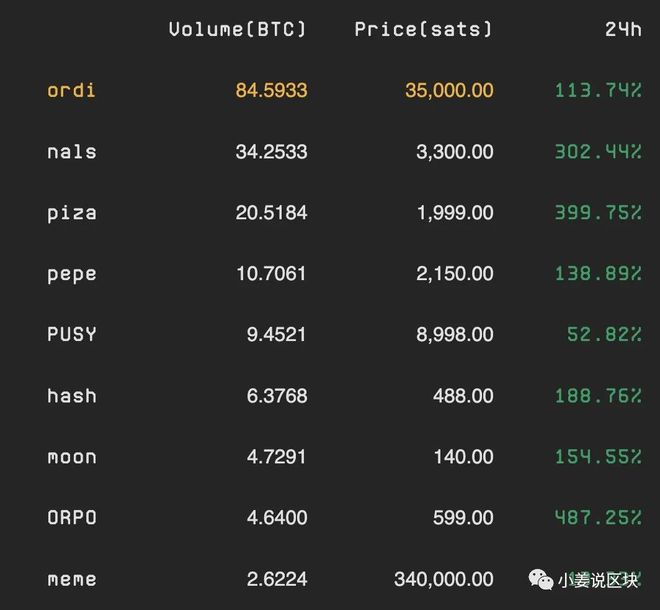Click the 24h column header
Image resolution: width=660 pixels, height=610 pixels.
pos(623,29)
